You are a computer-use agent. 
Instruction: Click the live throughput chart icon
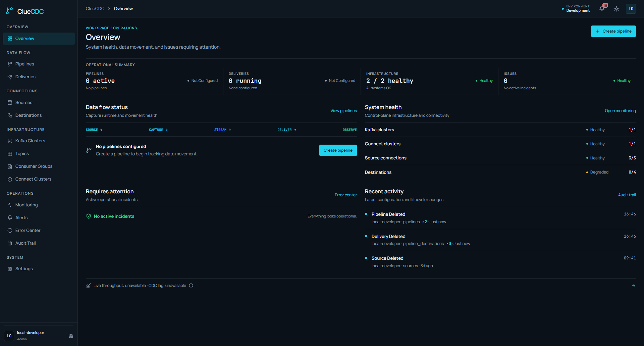click(x=89, y=286)
